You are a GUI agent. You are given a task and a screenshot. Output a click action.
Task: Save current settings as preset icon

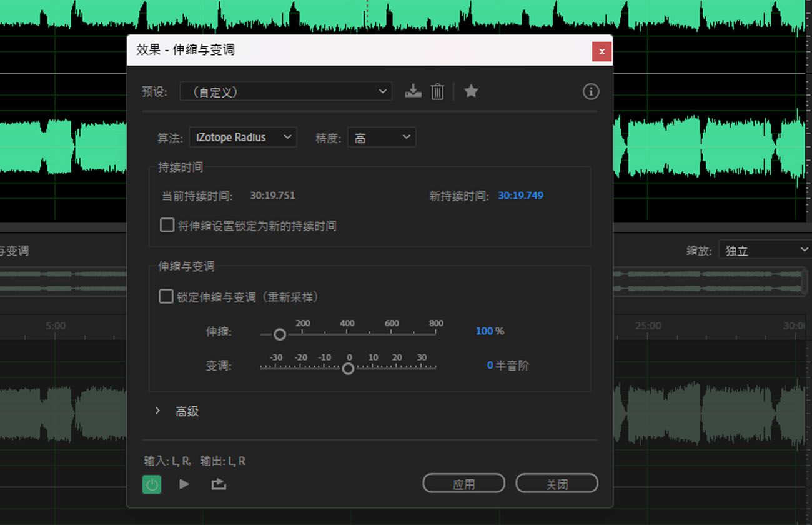pyautogui.click(x=413, y=91)
